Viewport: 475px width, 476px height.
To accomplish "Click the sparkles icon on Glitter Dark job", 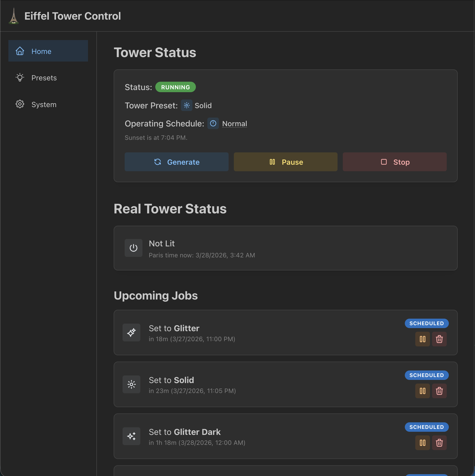I will (x=131, y=436).
